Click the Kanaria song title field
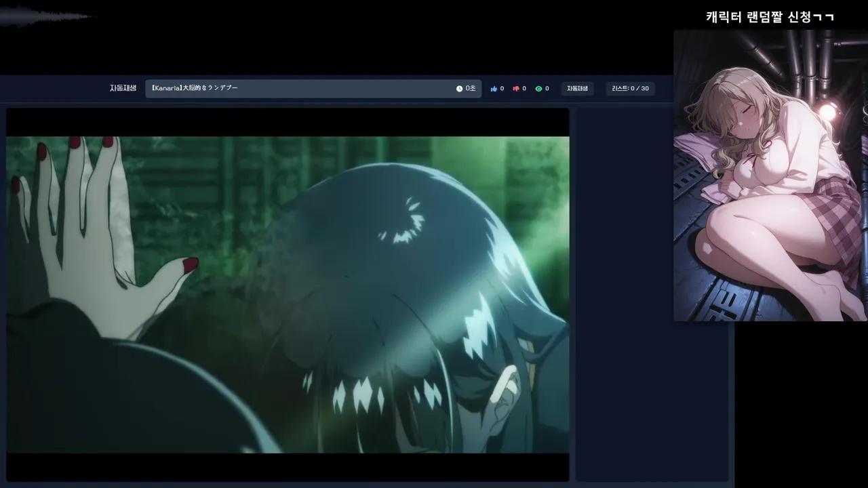 313,89
